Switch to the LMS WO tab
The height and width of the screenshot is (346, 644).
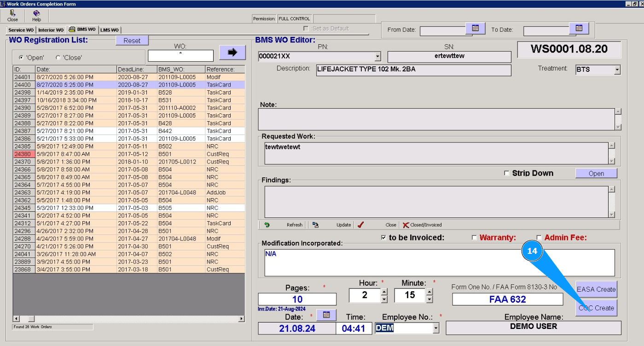click(110, 30)
